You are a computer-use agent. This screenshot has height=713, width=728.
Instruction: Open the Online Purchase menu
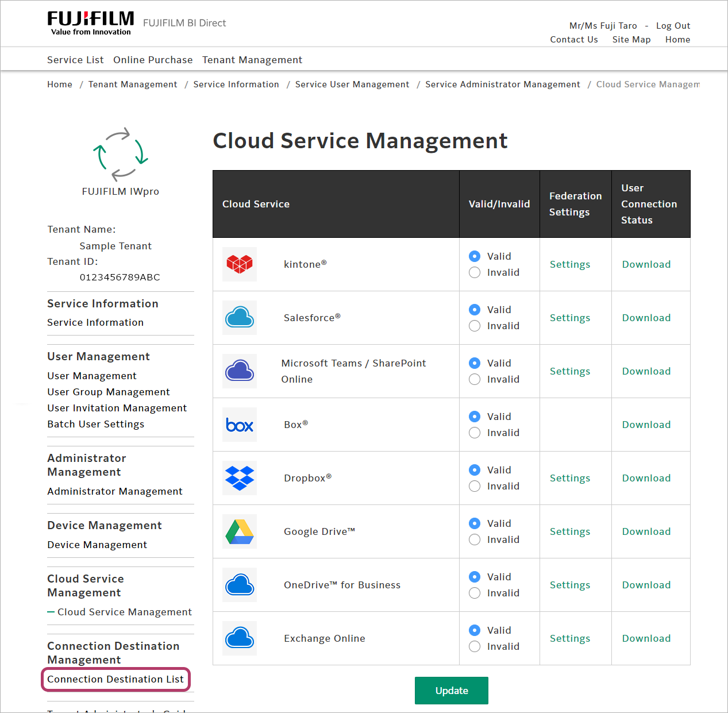click(x=153, y=60)
